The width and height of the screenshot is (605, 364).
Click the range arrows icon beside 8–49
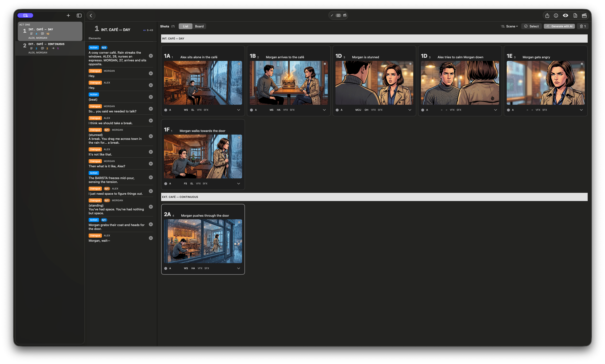click(x=145, y=30)
